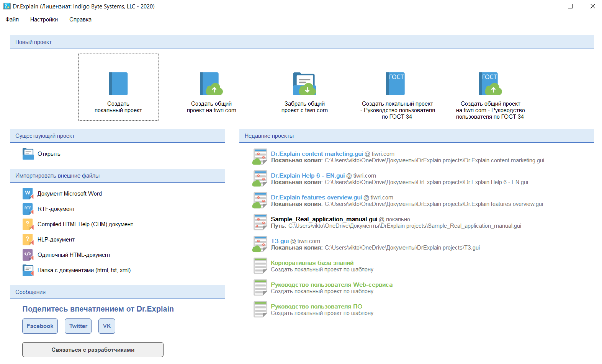Click the Microsoft Word import icon
The image size is (602, 364).
pos(28,194)
